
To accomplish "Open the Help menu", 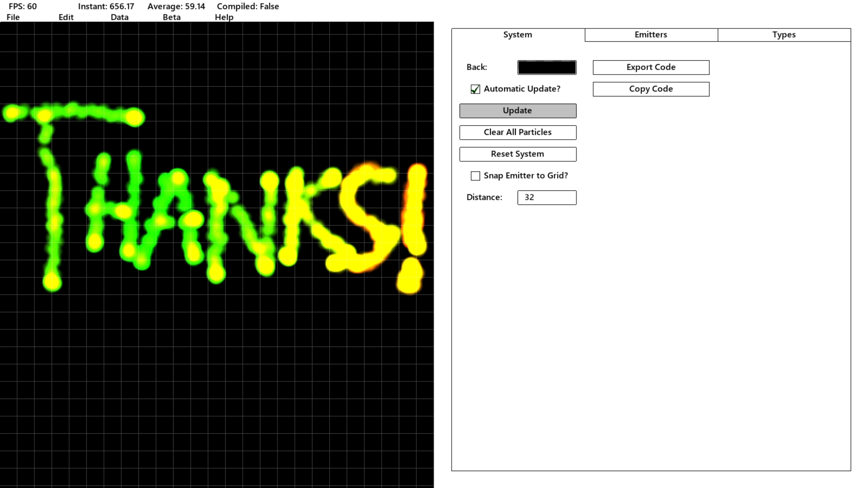I will point(224,17).
